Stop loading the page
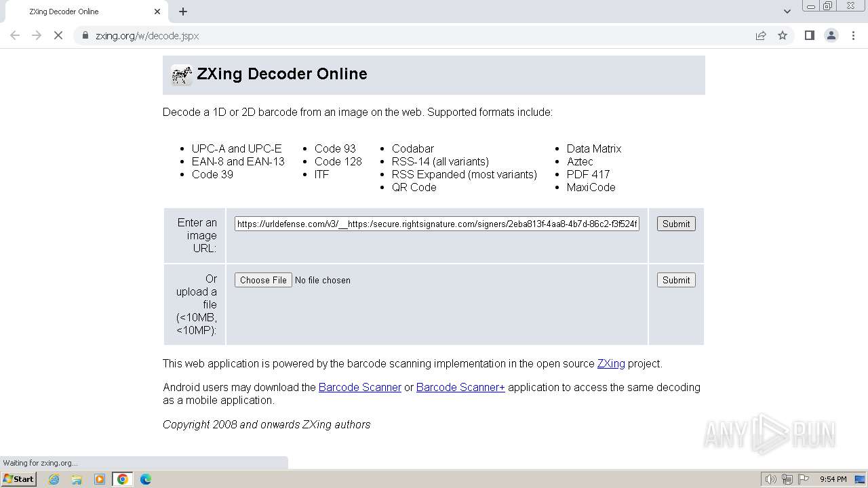 tap(58, 35)
